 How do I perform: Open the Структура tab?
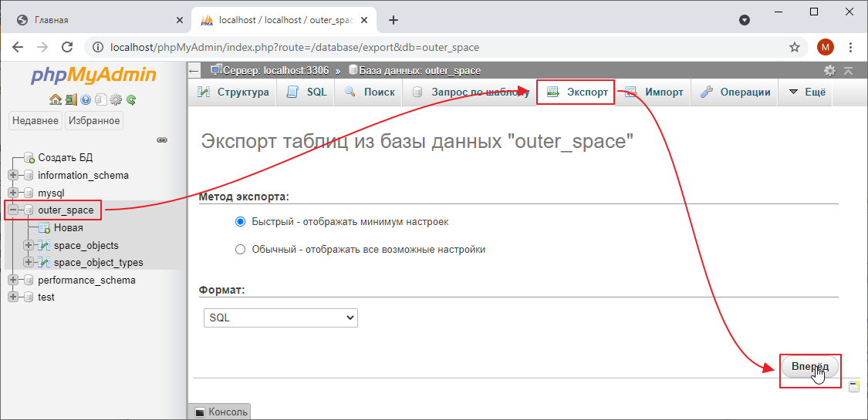click(233, 92)
